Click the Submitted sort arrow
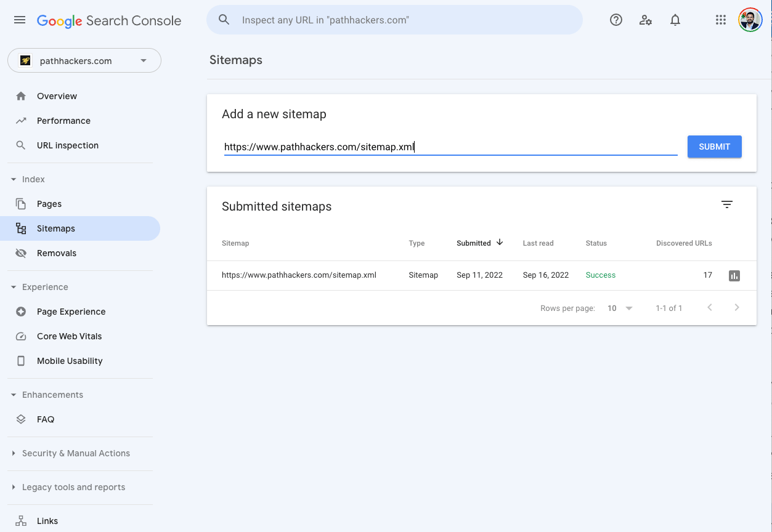 (500, 243)
